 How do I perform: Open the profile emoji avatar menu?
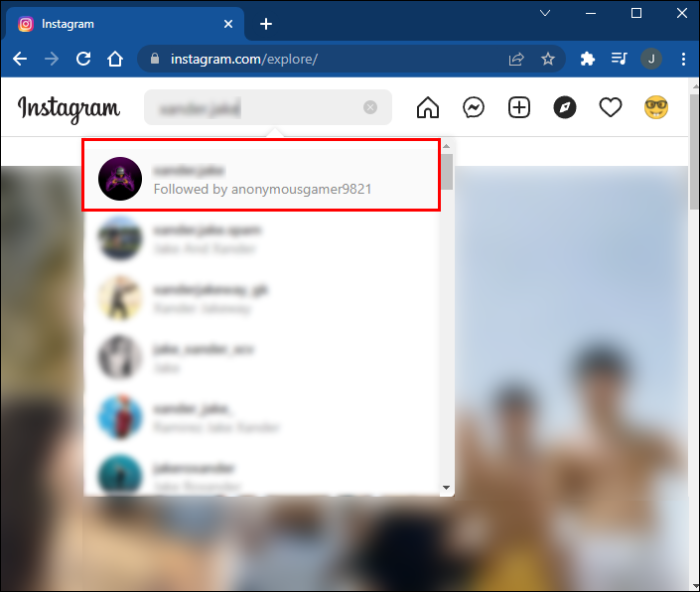[x=656, y=107]
